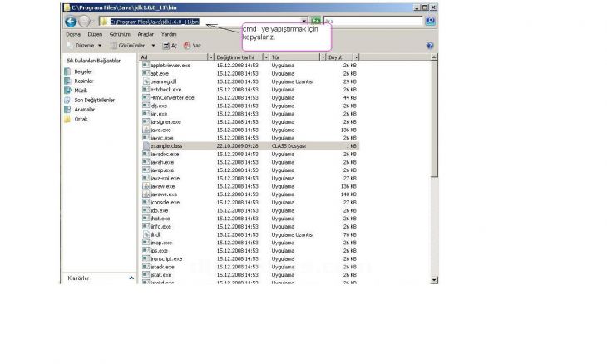This screenshot has width=607, height=364.
Task: Click the green Refresh button beside address bar
Action: coord(316,21)
